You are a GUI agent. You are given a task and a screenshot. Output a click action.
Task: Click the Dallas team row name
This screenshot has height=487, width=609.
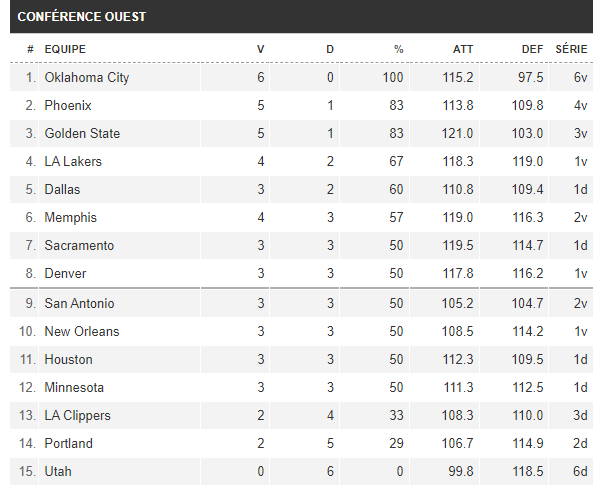pos(62,189)
